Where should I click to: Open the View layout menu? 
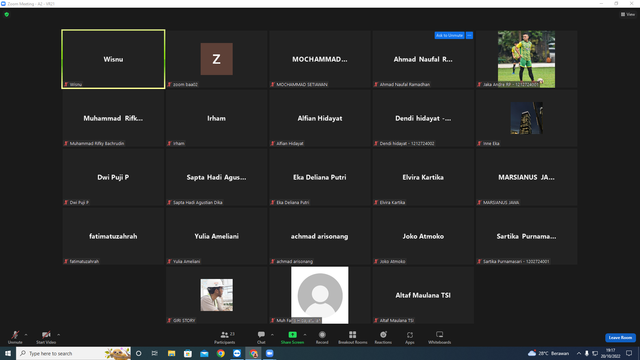click(628, 14)
